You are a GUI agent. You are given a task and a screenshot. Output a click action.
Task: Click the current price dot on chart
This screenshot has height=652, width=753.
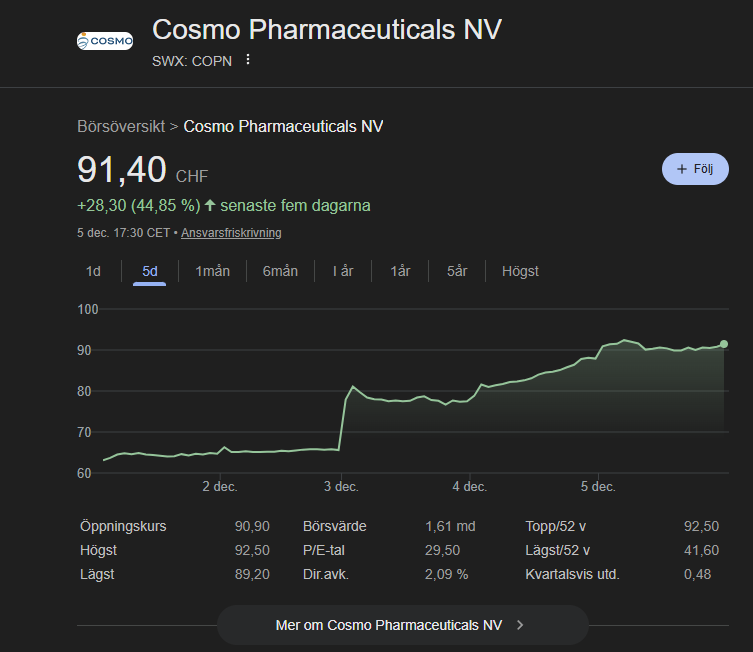(724, 344)
